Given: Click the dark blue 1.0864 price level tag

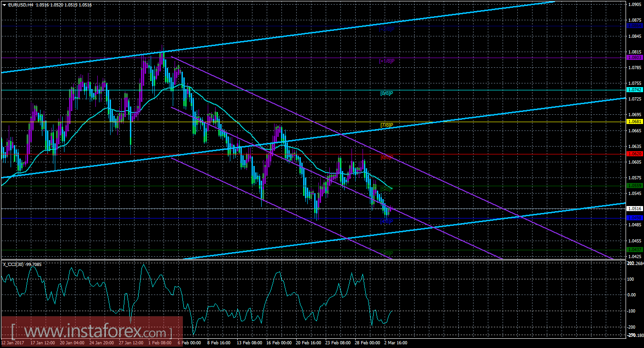Looking at the screenshot, I should (x=634, y=26).
